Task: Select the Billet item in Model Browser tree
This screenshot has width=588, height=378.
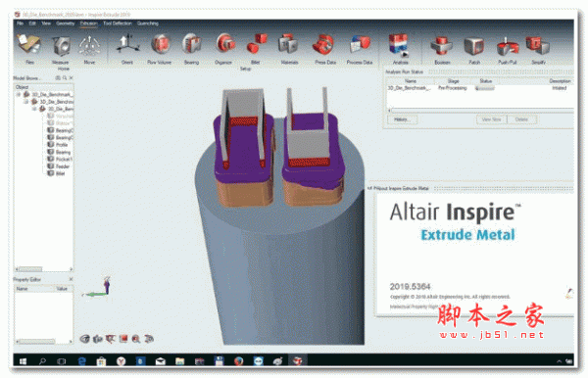Action: coord(60,173)
